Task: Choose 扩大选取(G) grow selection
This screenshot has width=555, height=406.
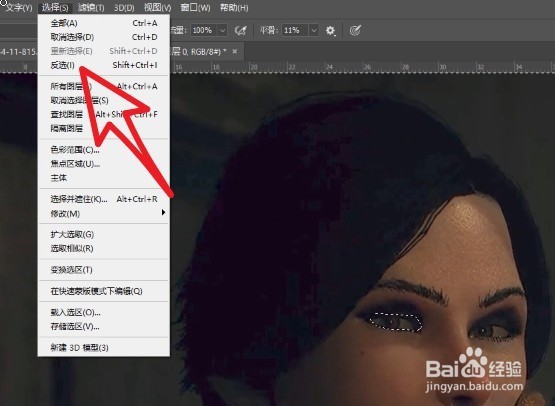Action: [104, 234]
